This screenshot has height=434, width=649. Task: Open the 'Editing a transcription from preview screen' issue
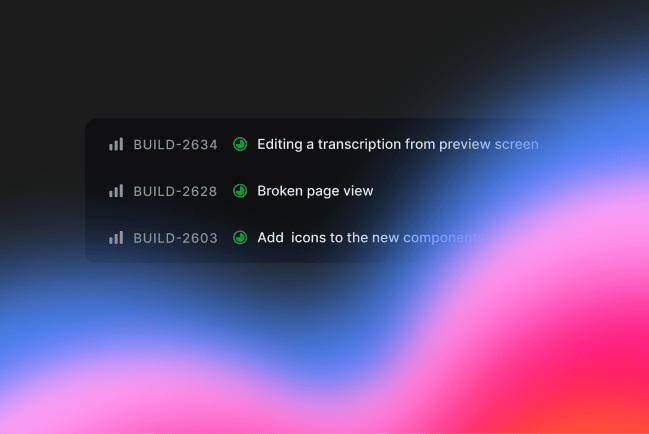coord(397,144)
